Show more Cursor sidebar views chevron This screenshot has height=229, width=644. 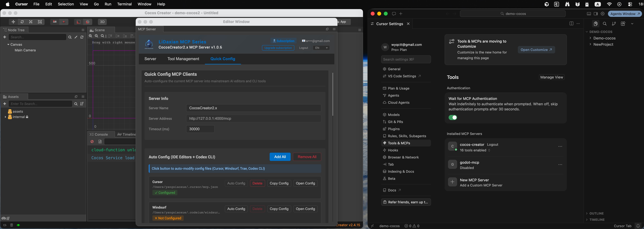coord(632,24)
